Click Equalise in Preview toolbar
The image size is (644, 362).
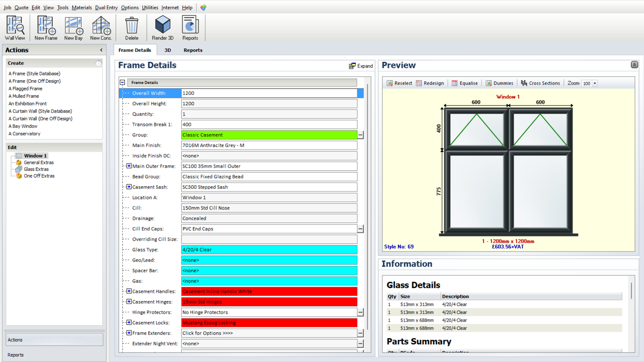pos(465,83)
